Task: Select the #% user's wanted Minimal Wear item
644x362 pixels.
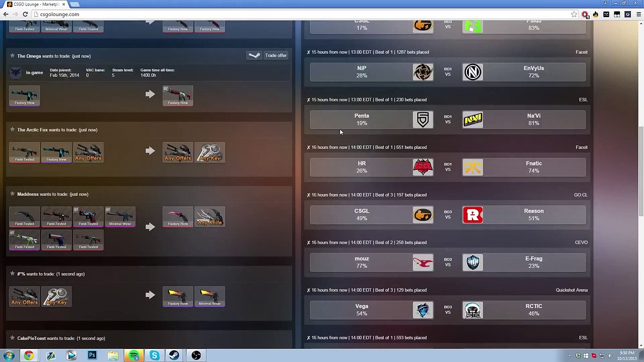Action: (x=210, y=297)
